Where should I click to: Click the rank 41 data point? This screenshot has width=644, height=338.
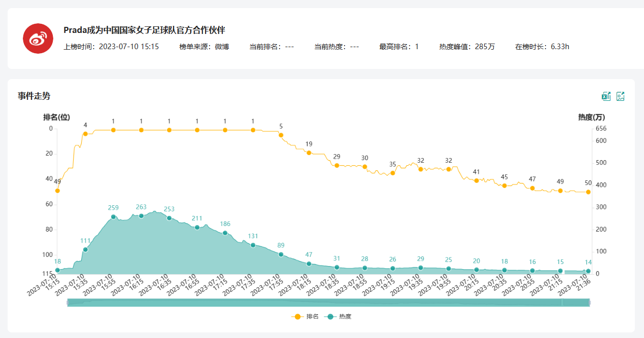pyautogui.click(x=476, y=180)
